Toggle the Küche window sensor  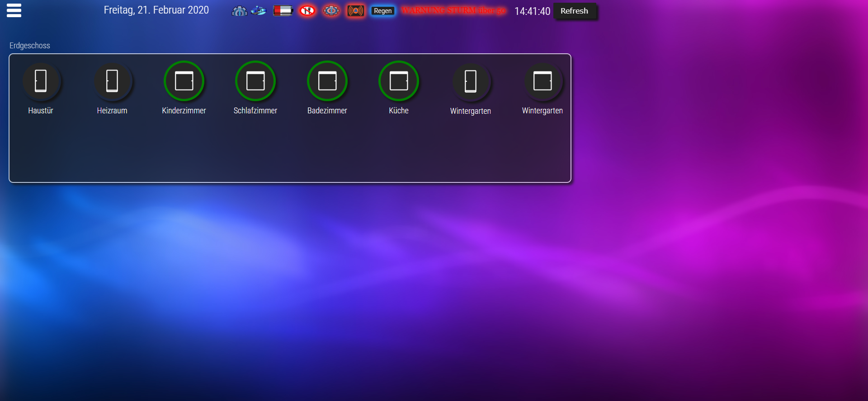coord(399,81)
